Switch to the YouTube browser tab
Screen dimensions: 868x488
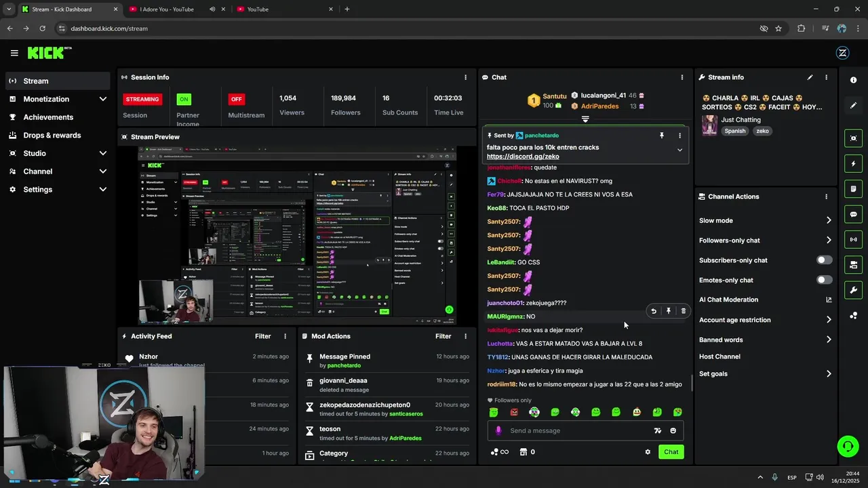pyautogui.click(x=285, y=9)
